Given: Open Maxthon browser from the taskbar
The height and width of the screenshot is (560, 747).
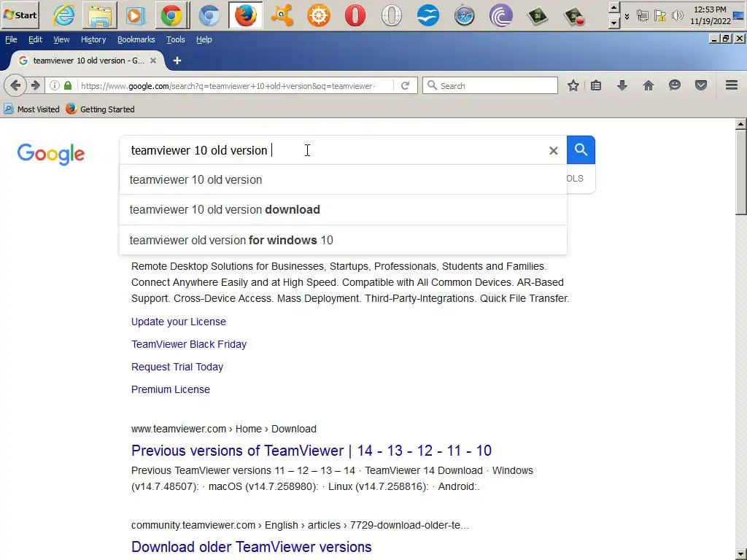Looking at the screenshot, I should (x=427, y=15).
